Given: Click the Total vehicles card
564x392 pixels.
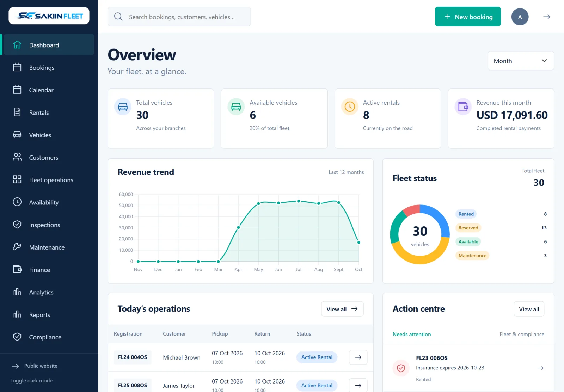Looking at the screenshot, I should click(161, 118).
